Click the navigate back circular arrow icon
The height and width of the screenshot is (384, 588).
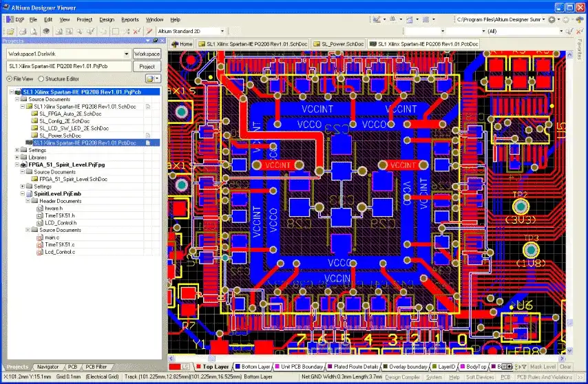[x=552, y=19]
